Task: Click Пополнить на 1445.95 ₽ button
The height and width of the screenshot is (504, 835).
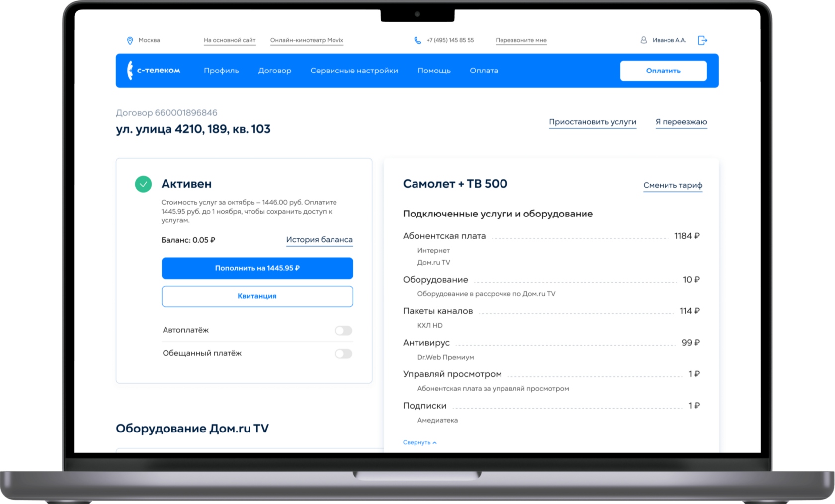Action: point(257,268)
